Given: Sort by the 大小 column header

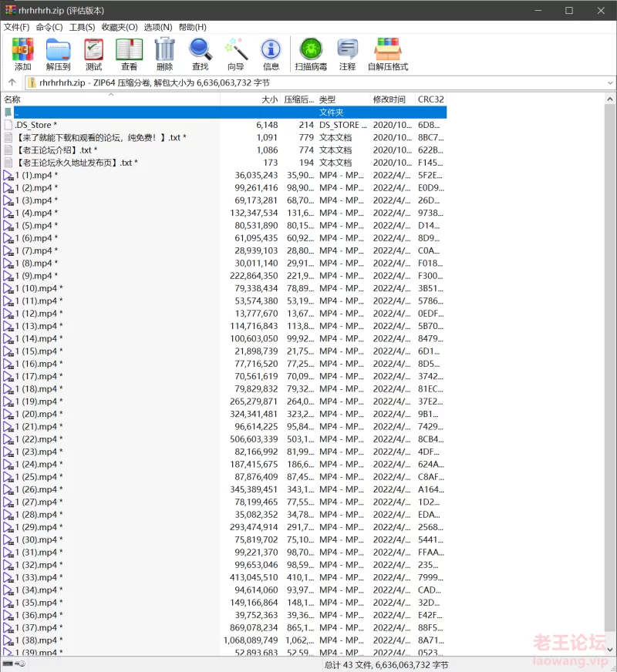Looking at the screenshot, I should (x=251, y=99).
